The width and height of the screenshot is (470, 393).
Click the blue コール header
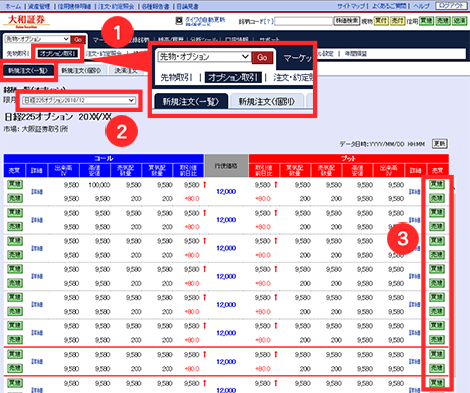[104, 159]
